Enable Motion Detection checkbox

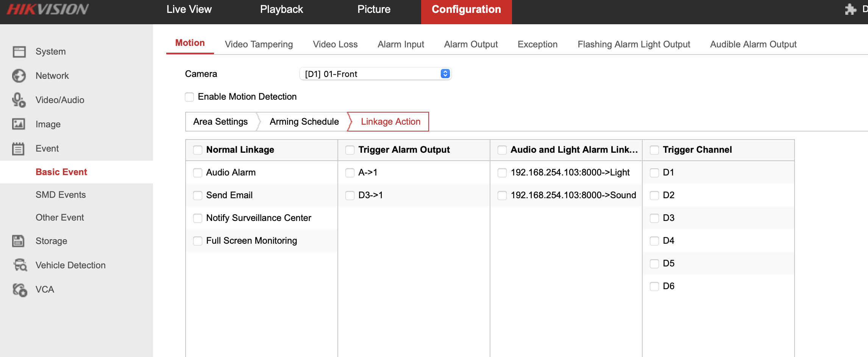[189, 97]
